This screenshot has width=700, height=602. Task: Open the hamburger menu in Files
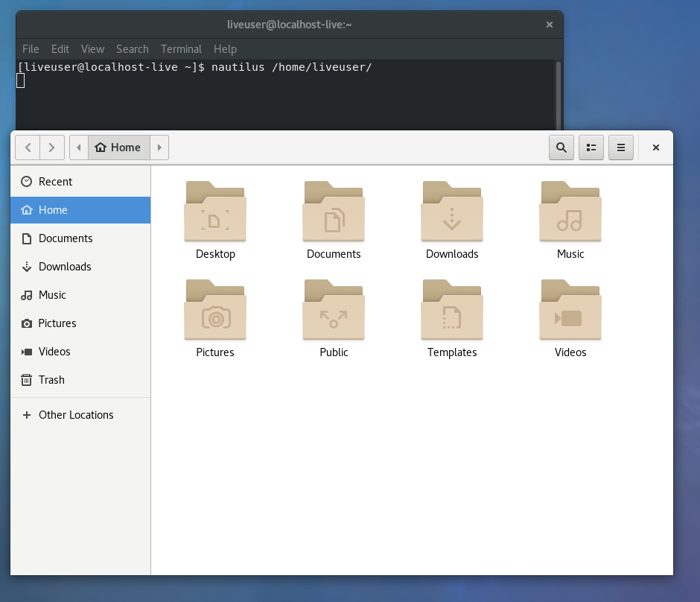coord(621,148)
